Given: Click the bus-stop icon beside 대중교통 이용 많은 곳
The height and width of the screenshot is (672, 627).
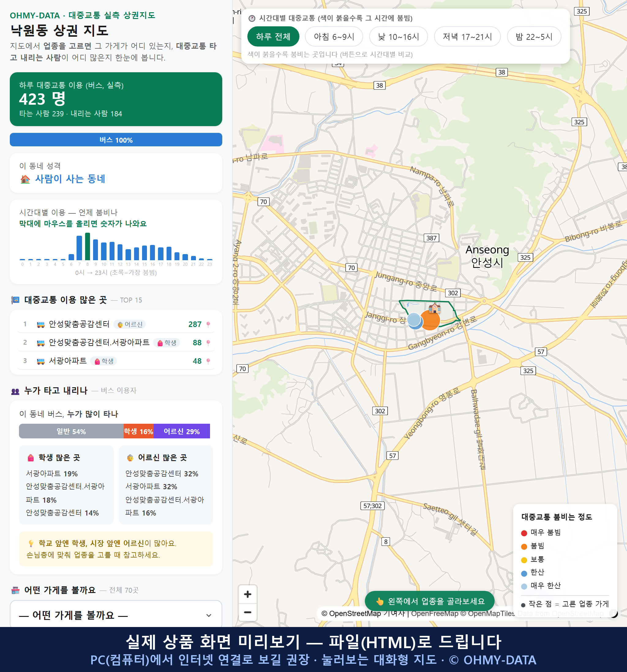Looking at the screenshot, I should tap(15, 300).
